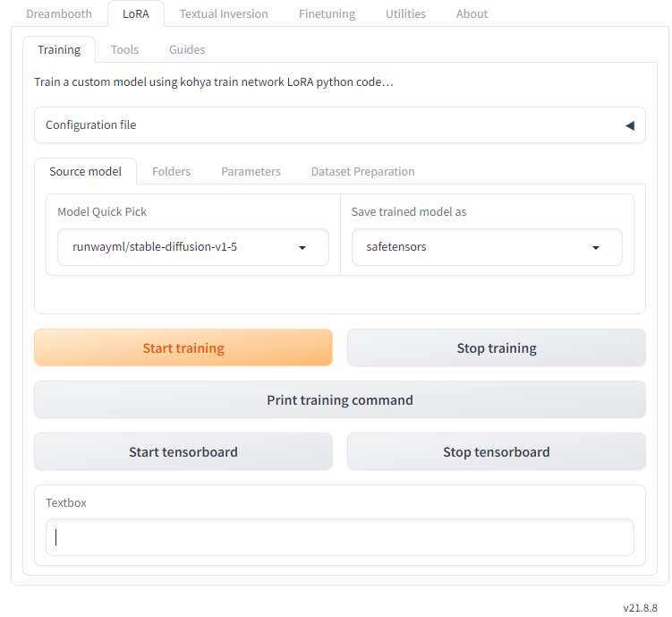Launch Start tensorboard

pos(183,451)
